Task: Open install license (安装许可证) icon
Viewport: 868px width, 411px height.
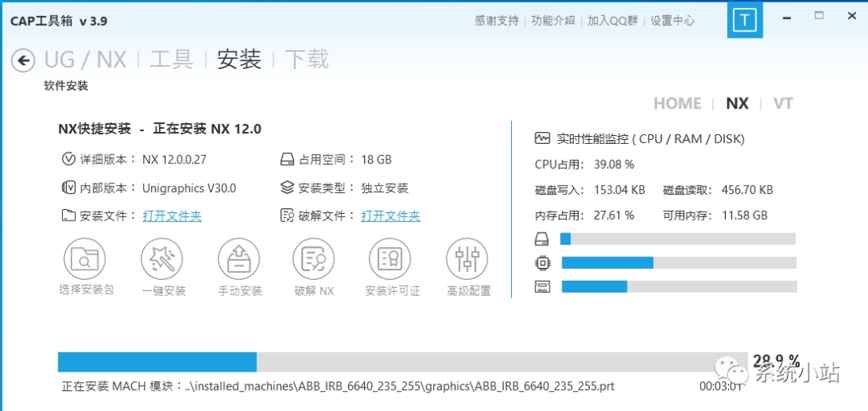Action: click(x=391, y=259)
